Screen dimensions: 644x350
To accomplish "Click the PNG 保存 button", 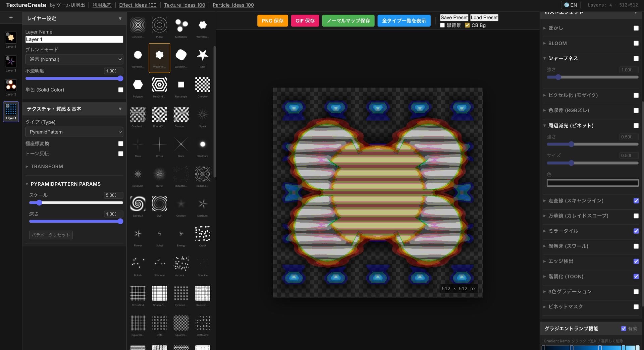I will (x=272, y=21).
